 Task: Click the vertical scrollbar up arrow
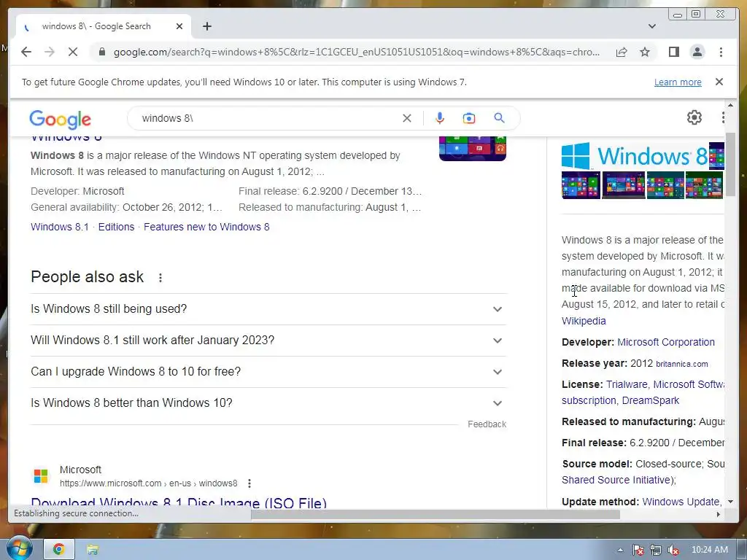730,105
